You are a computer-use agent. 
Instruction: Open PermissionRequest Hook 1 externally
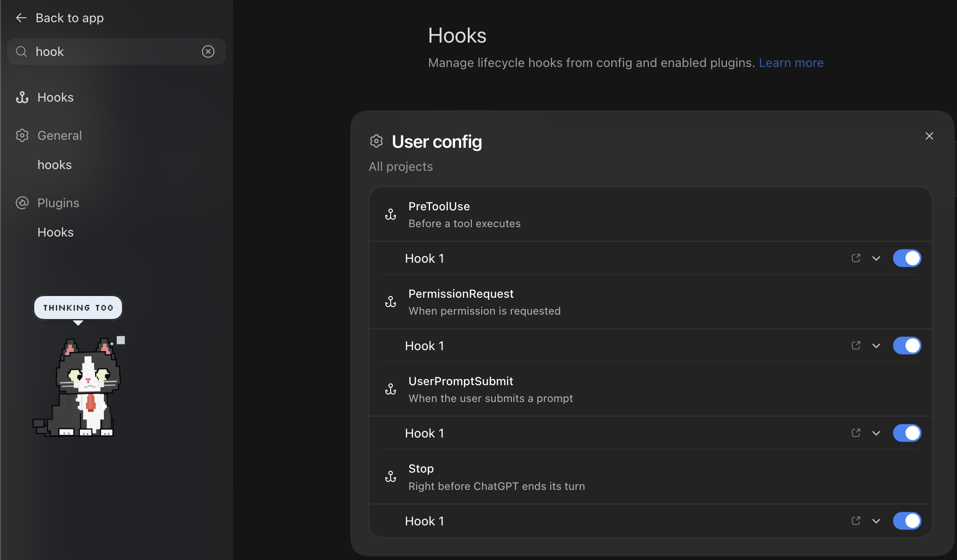pyautogui.click(x=856, y=346)
